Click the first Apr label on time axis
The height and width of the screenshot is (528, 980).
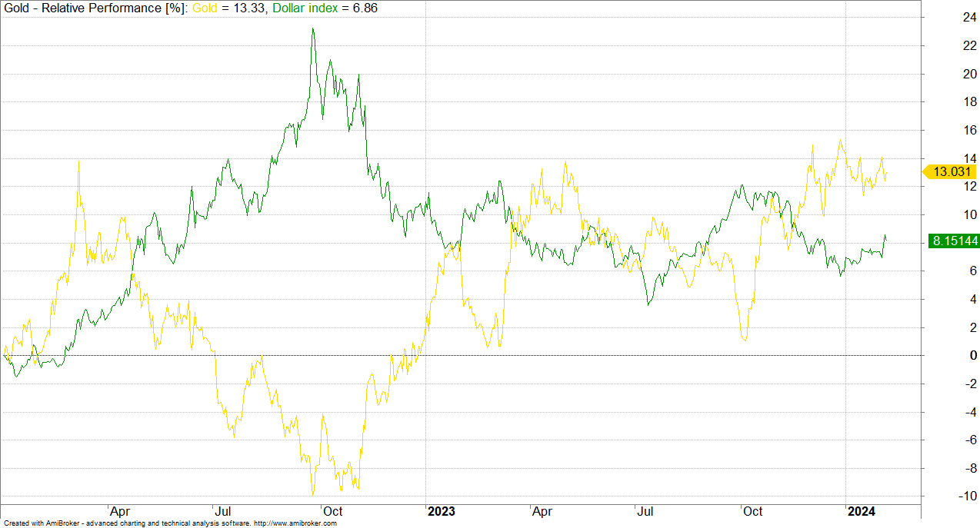pos(119,511)
